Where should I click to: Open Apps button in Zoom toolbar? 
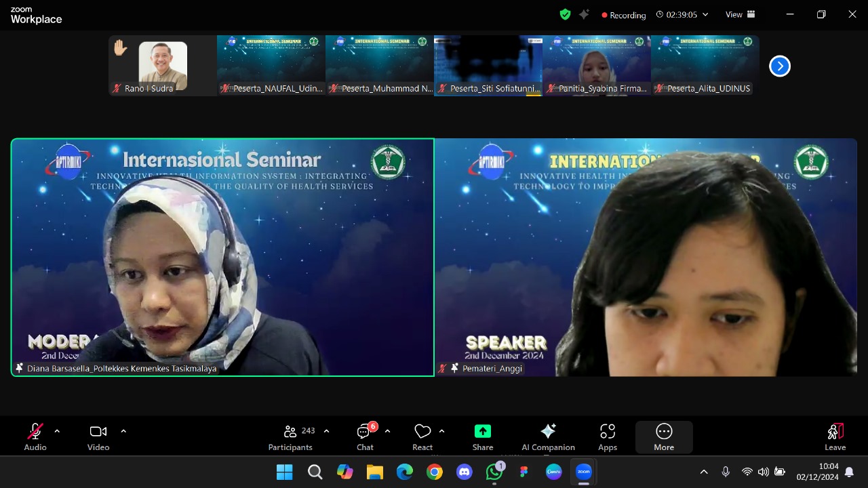click(x=608, y=437)
